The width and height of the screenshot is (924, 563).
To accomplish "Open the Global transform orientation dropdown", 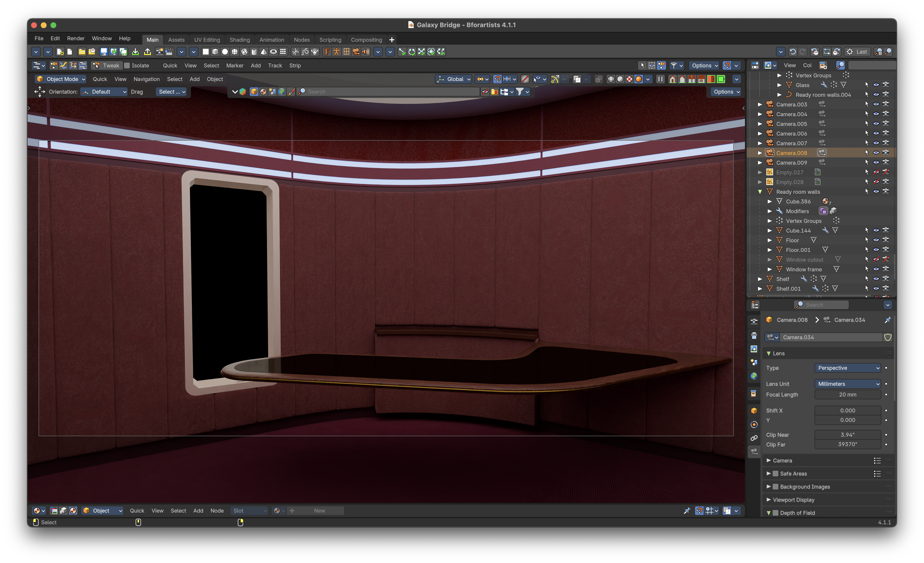I will tap(454, 79).
